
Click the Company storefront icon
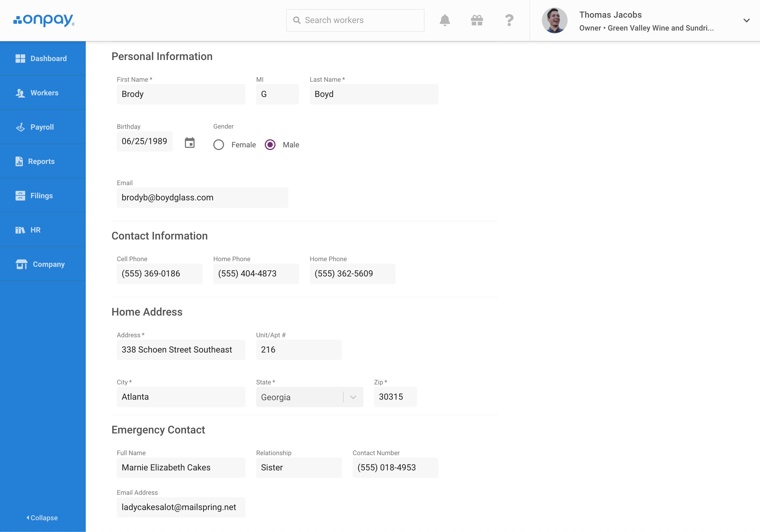(21, 264)
